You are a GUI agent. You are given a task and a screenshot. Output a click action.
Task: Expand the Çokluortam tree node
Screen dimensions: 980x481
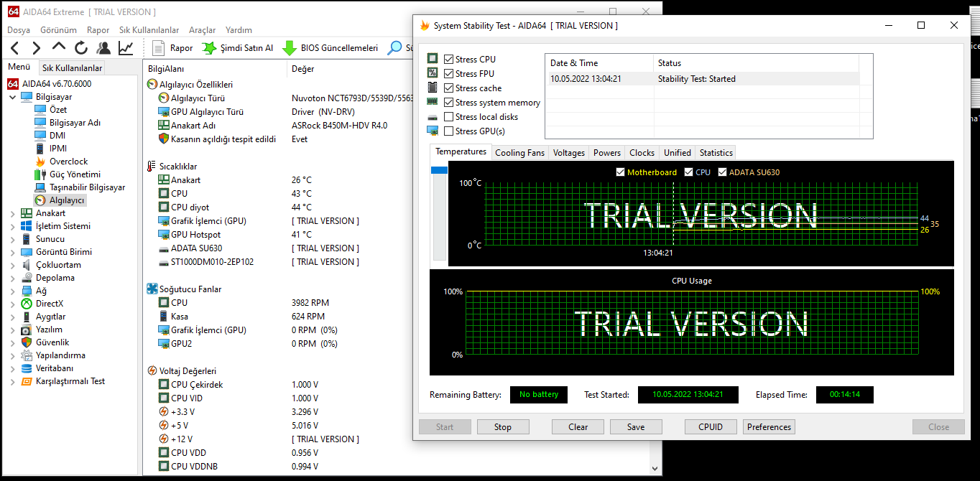[13, 265]
